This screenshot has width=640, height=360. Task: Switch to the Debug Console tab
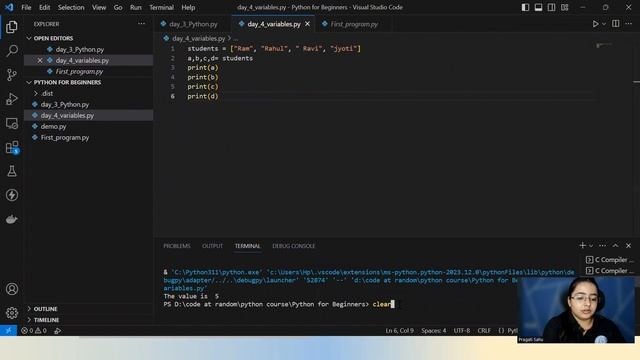click(293, 246)
